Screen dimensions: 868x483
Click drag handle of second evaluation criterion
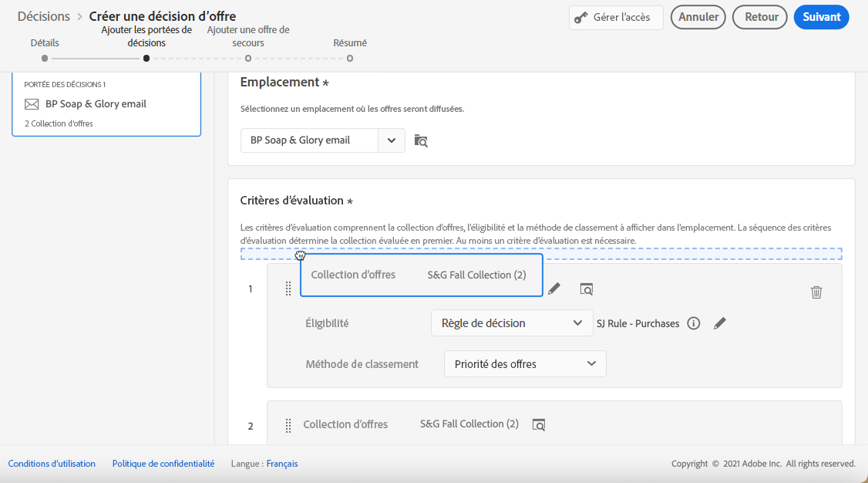tap(288, 425)
